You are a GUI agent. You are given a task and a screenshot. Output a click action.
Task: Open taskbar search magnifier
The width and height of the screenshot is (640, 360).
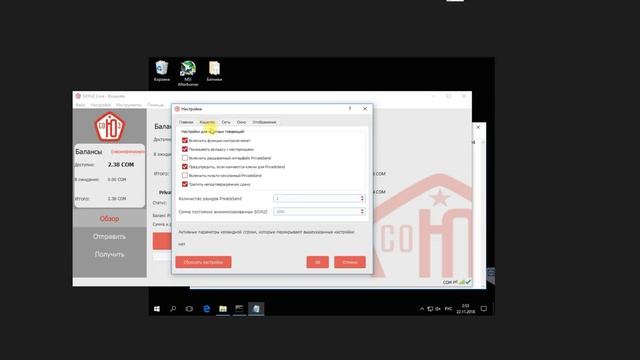pos(173,309)
